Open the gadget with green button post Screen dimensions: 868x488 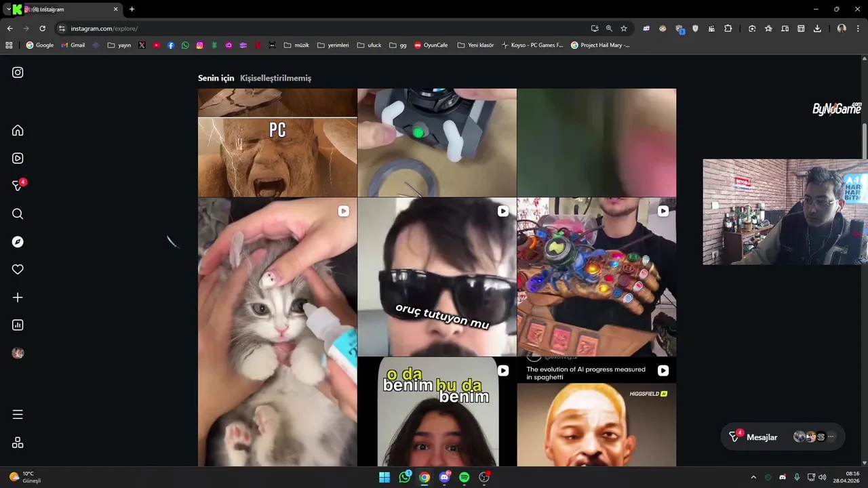[x=437, y=142]
